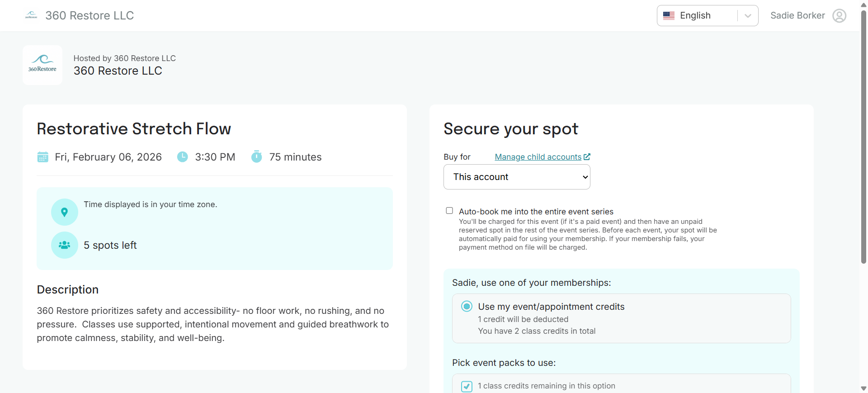Click the hosted by 360 Restore LLC heading
Screen dimensions: 868x393
(124, 58)
